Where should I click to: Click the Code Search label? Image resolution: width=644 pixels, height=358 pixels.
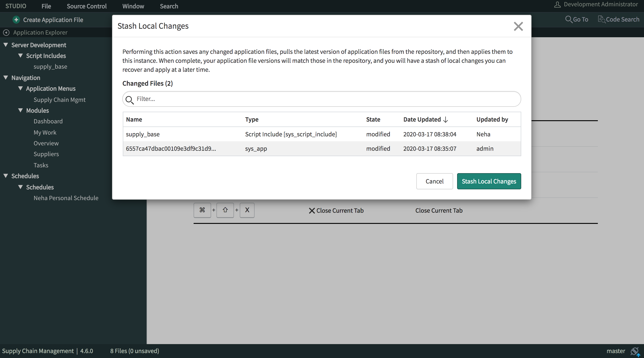click(x=622, y=20)
